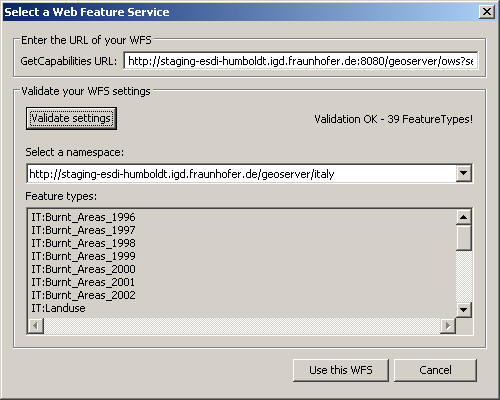Image resolution: width=500 pixels, height=400 pixels.
Task: Confirm with the Use this WFS button
Action: pos(341,370)
